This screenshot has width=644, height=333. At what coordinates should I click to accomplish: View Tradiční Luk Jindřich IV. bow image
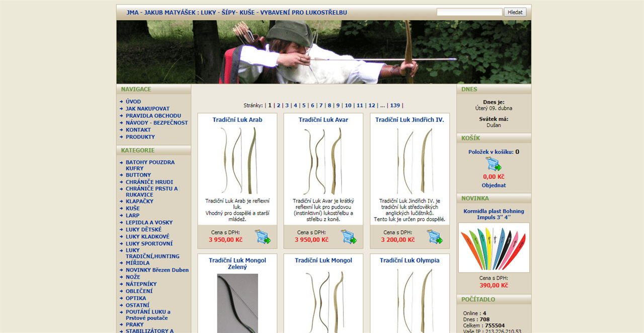(x=410, y=161)
